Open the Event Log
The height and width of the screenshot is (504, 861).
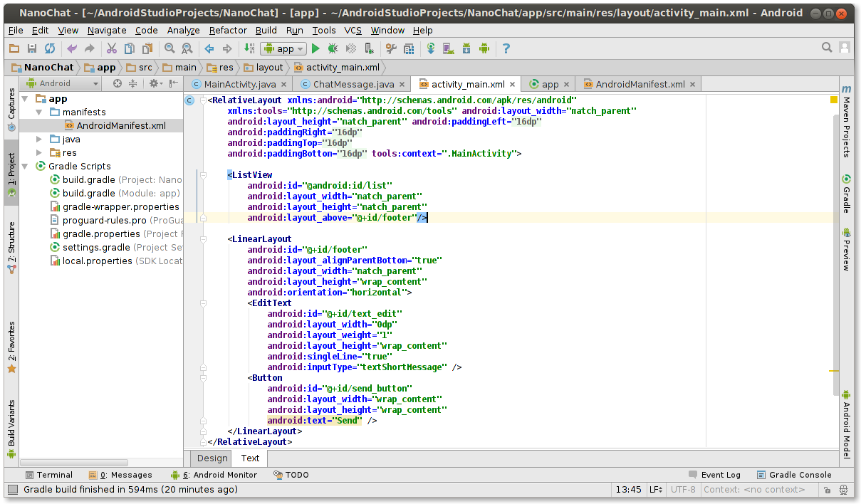point(714,475)
